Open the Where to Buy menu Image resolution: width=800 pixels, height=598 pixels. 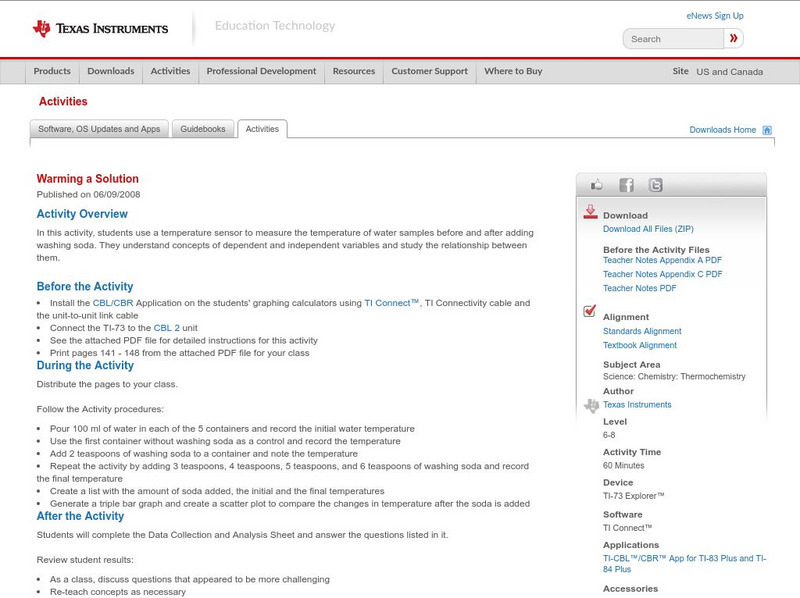point(513,71)
